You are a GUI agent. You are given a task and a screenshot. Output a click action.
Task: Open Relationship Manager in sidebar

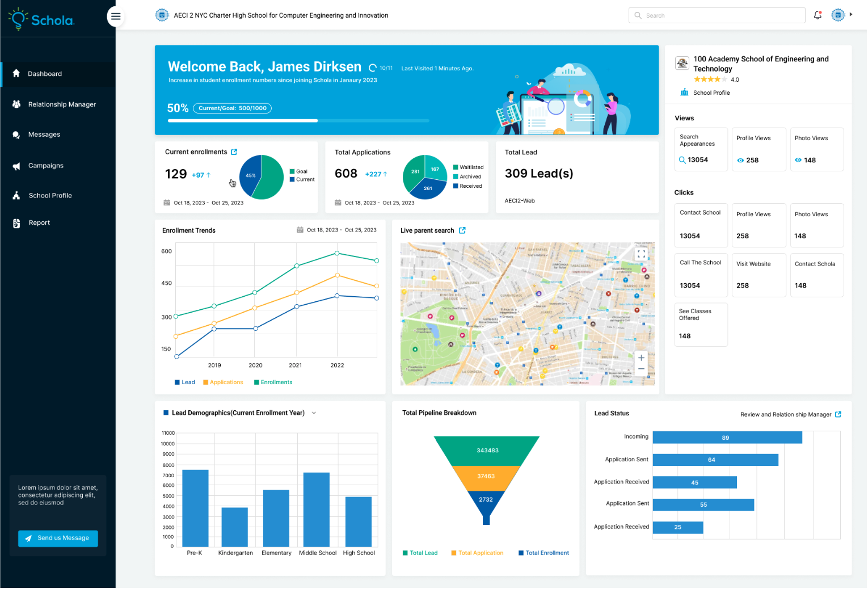(62, 104)
